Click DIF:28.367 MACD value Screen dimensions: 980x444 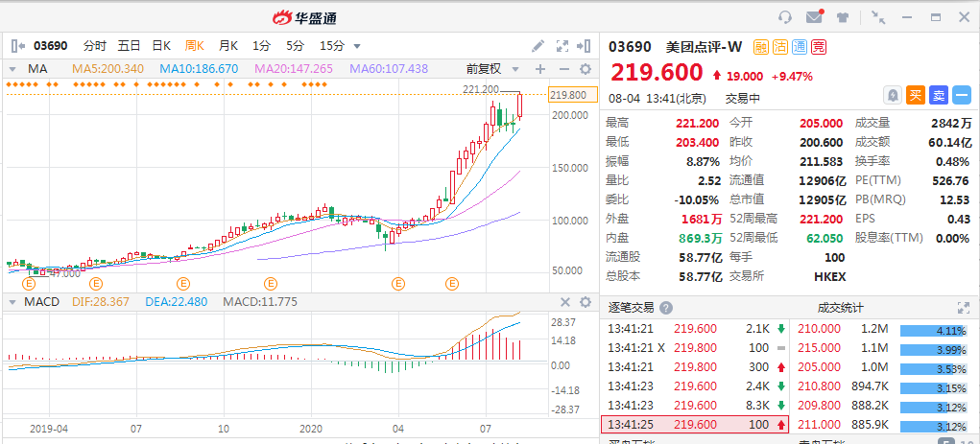click(101, 302)
